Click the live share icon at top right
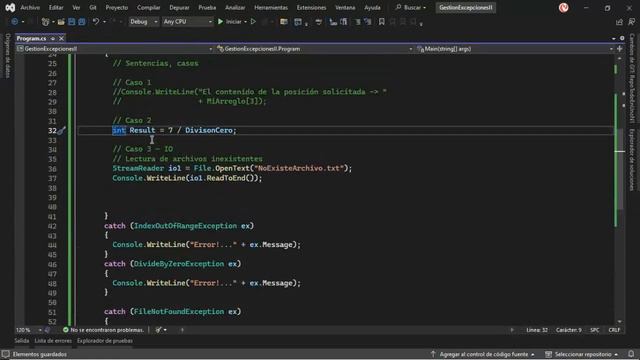Image resolution: width=640 pixels, height=360 pixels. tap(620, 22)
